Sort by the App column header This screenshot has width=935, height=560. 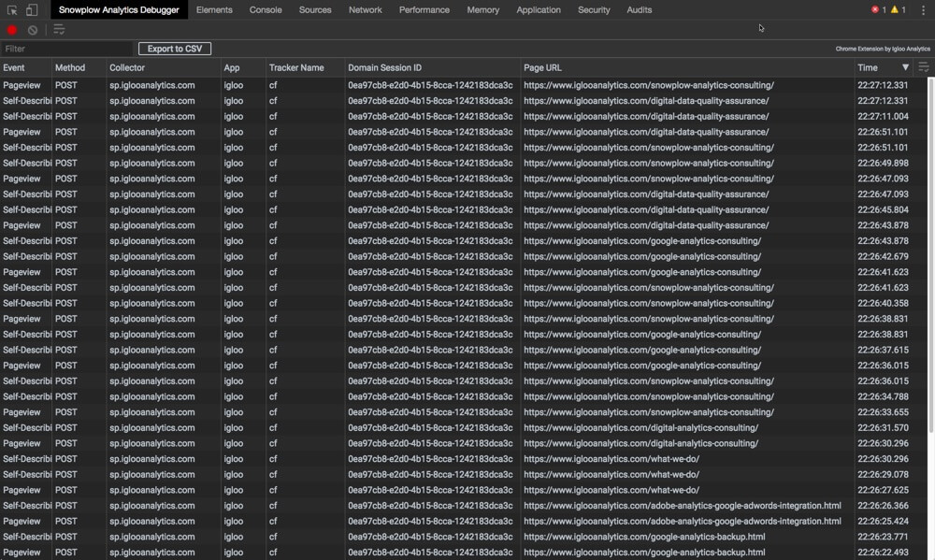(243, 67)
